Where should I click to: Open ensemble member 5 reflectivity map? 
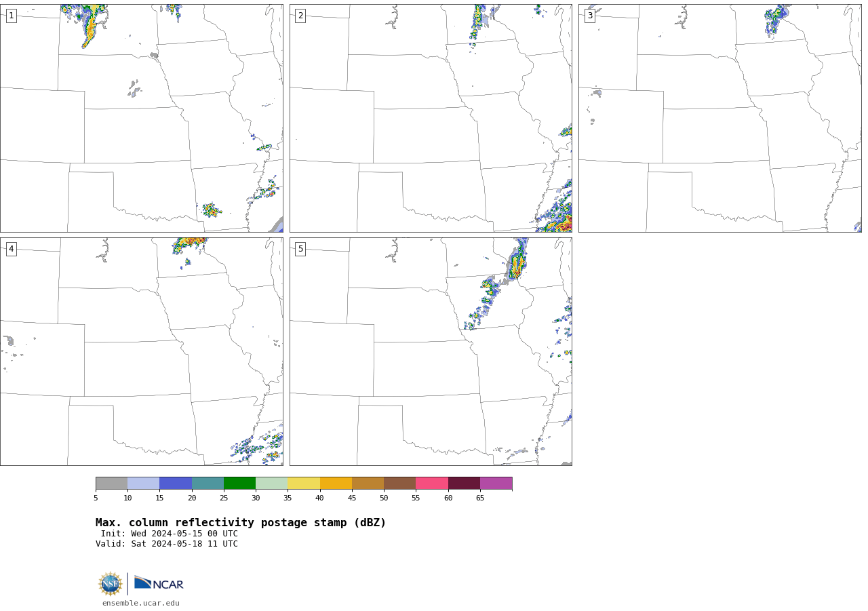(x=431, y=351)
